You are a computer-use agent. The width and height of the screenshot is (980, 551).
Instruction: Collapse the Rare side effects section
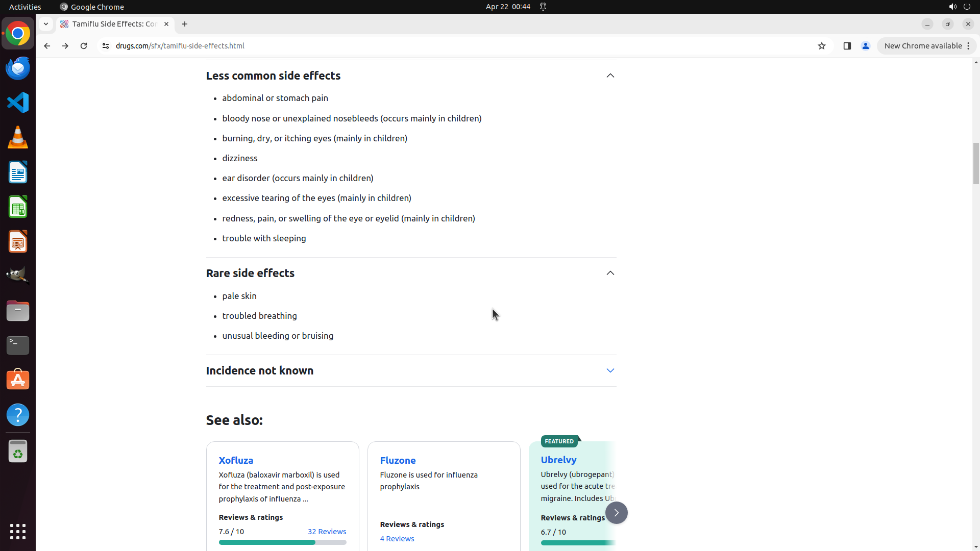610,273
